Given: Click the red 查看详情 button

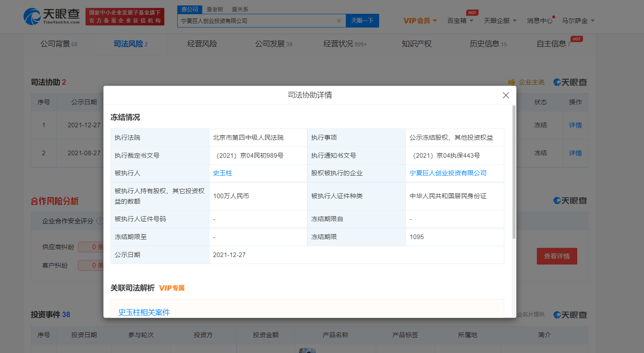Looking at the screenshot, I should 557,256.
